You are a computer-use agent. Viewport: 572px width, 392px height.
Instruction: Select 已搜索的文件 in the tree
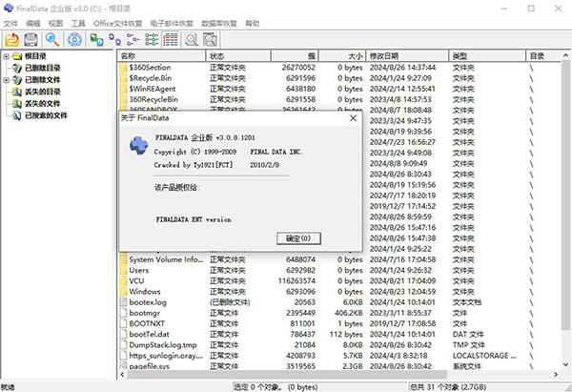[46, 115]
